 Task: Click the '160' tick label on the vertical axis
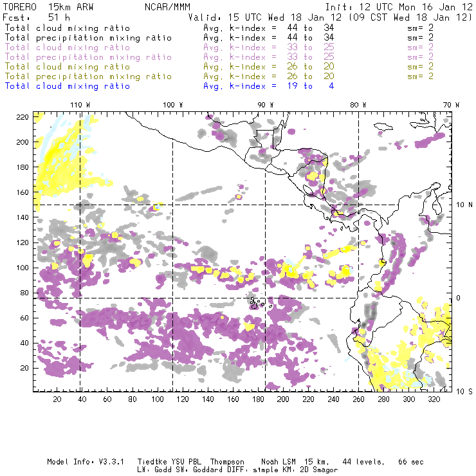click(x=23, y=192)
